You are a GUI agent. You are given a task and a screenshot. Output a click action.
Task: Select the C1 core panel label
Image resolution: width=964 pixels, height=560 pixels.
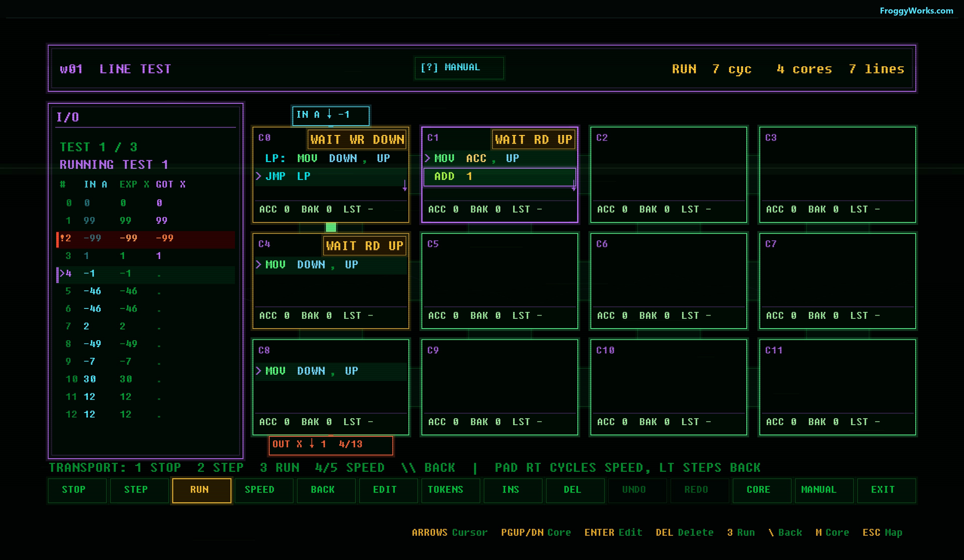pyautogui.click(x=433, y=137)
